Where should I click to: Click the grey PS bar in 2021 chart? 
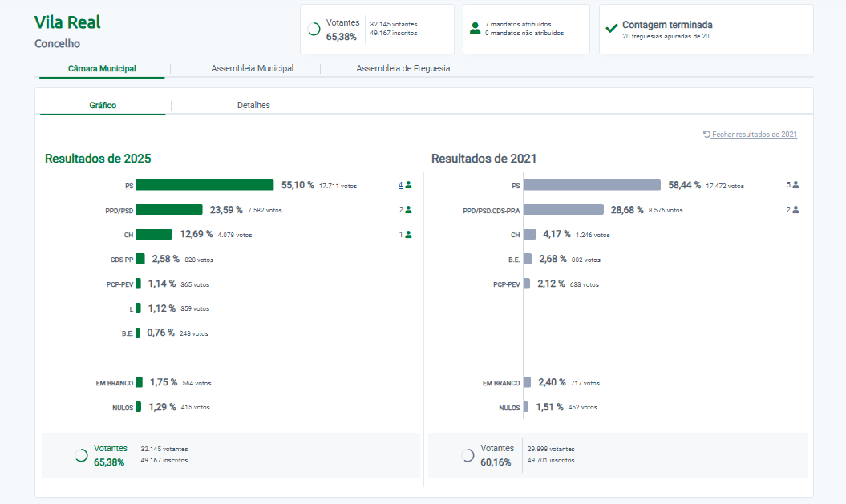point(592,185)
